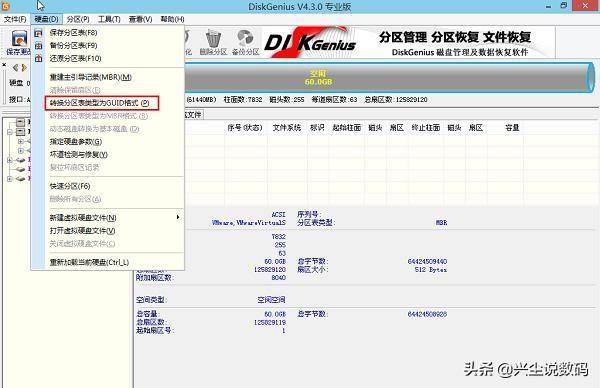Open the 新建虚拟硬盘文件 submenu arrow

(178, 217)
